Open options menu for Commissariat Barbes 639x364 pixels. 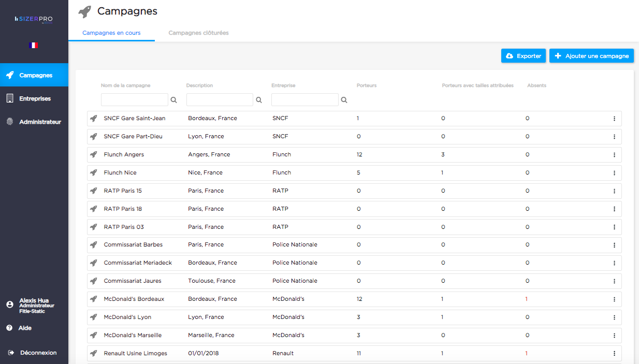[614, 245]
